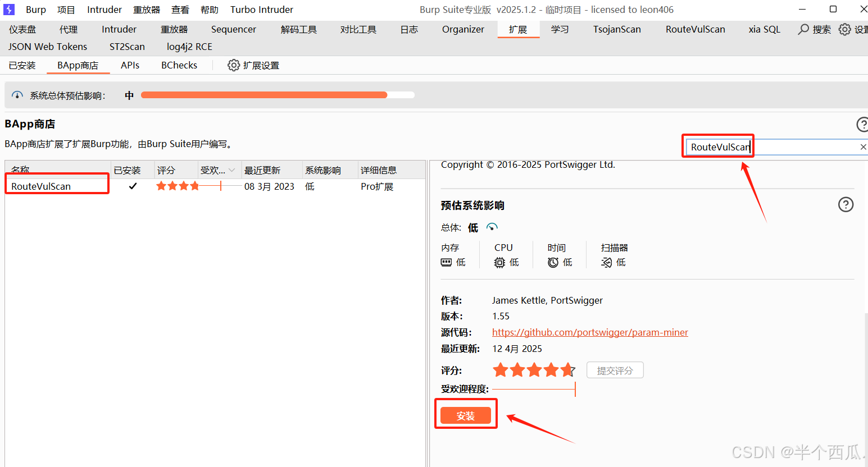Image resolution: width=868 pixels, height=467 pixels.
Task: Open the estimated system impact help icon
Action: click(846, 204)
